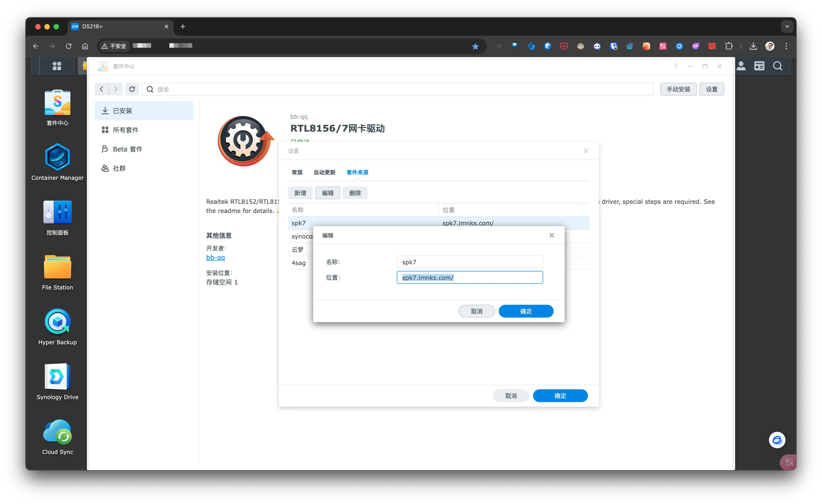Go back with Package Center back chevron
This screenshot has width=822, height=504.
click(x=101, y=89)
